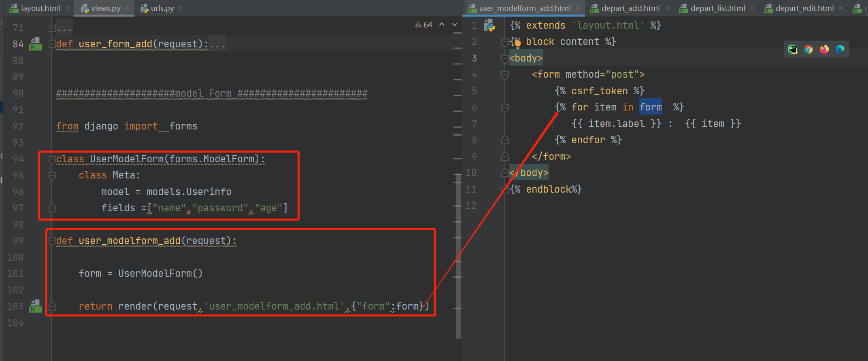
Task: Close the depart_edit.html tab
Action: point(841,8)
